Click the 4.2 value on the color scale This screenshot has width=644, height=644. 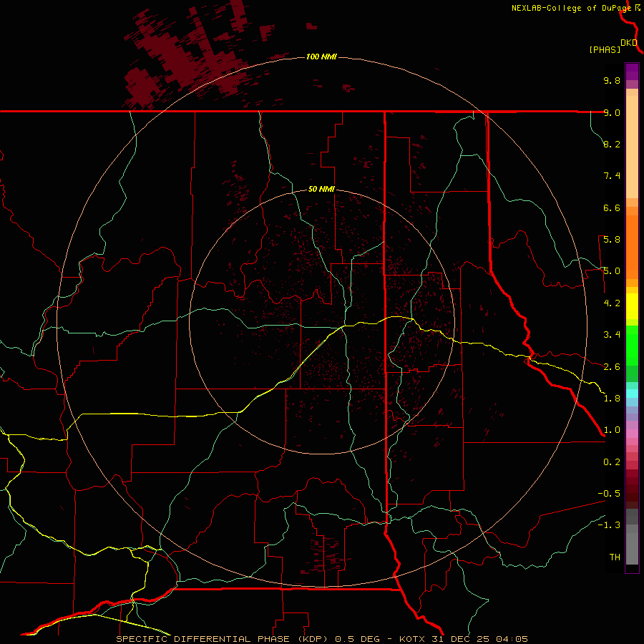click(x=612, y=303)
